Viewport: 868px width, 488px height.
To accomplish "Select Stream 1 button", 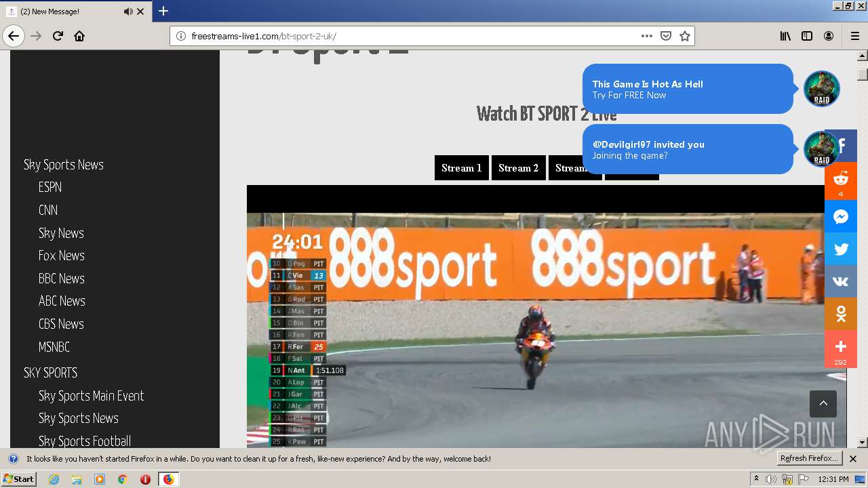I will point(462,168).
